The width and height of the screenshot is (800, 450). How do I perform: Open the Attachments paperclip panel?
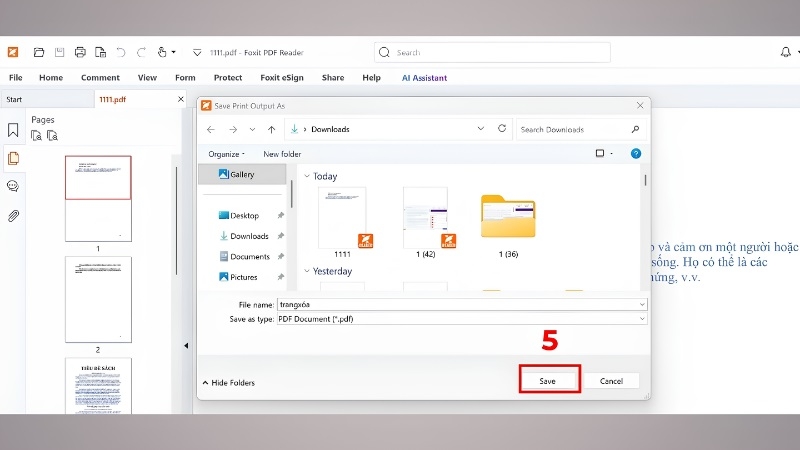[13, 216]
